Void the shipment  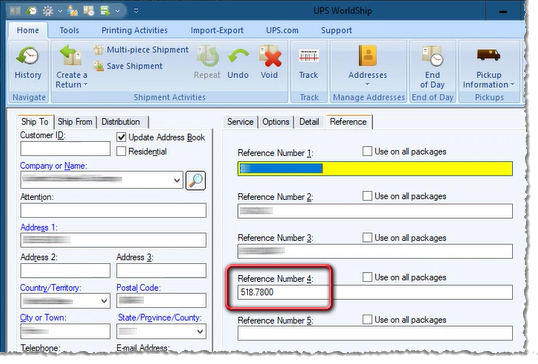click(270, 56)
